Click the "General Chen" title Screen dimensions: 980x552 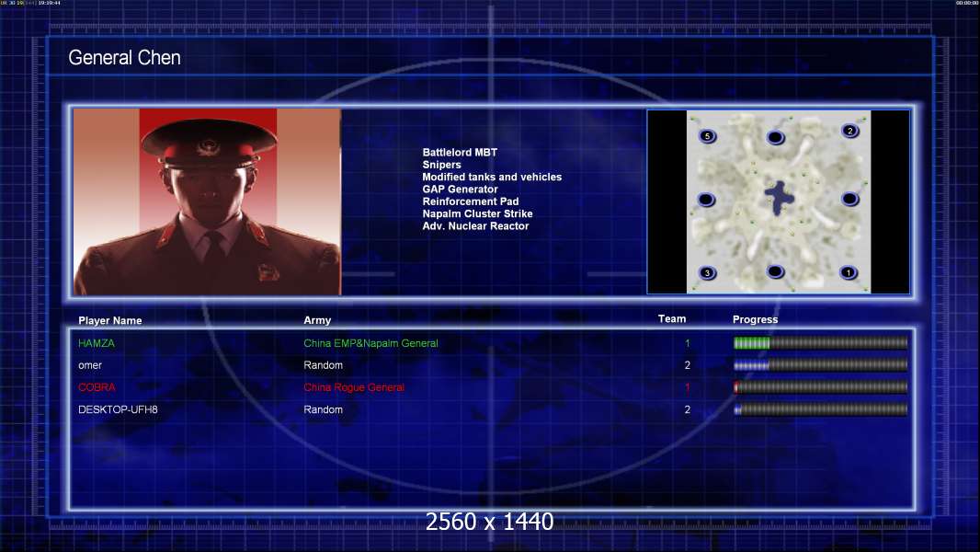(x=124, y=58)
